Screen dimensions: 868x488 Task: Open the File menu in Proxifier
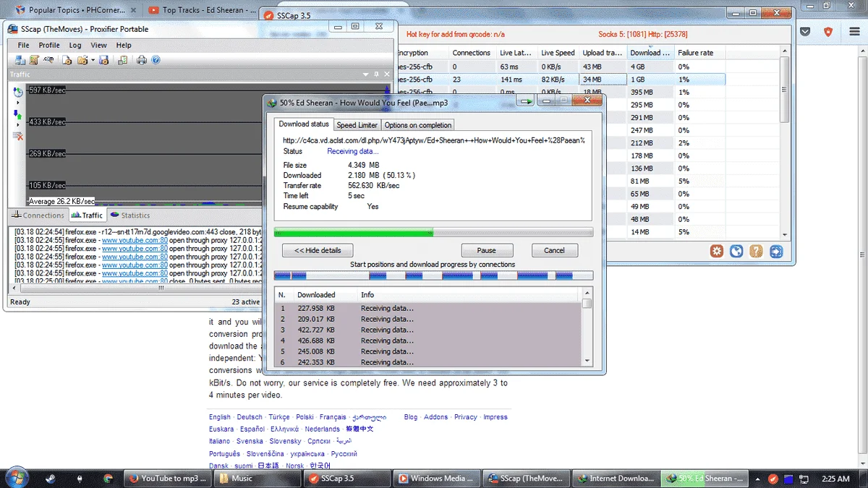24,45
